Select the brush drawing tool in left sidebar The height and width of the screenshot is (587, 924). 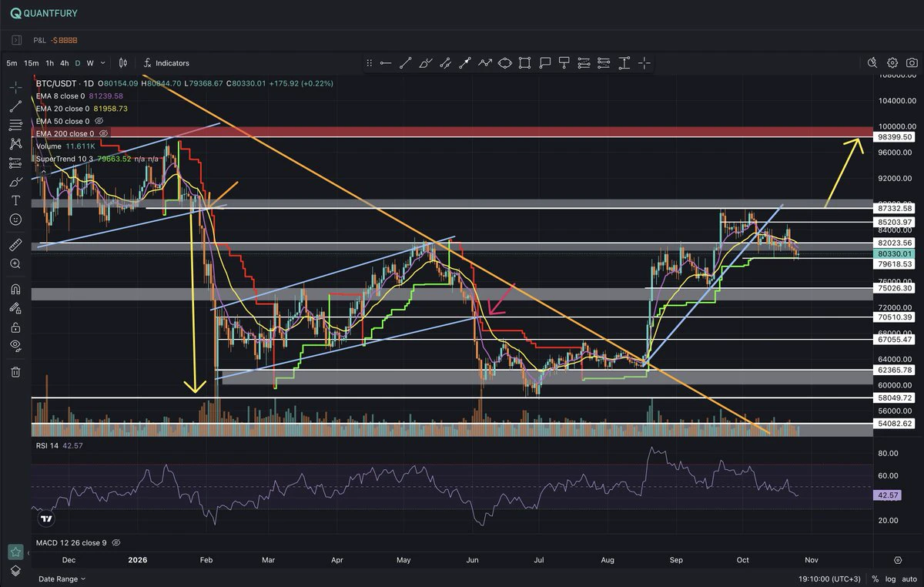[15, 182]
